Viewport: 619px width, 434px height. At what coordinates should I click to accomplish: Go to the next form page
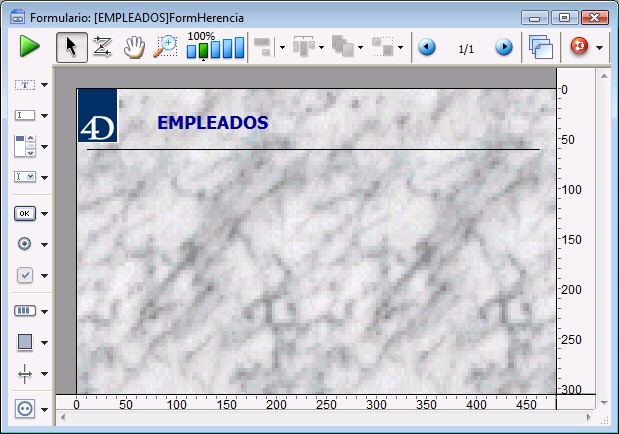tap(504, 47)
